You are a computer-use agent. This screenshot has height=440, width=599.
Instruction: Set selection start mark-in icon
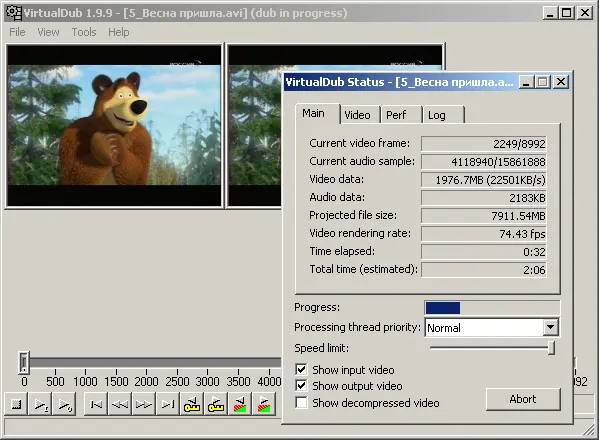[x=240, y=404]
